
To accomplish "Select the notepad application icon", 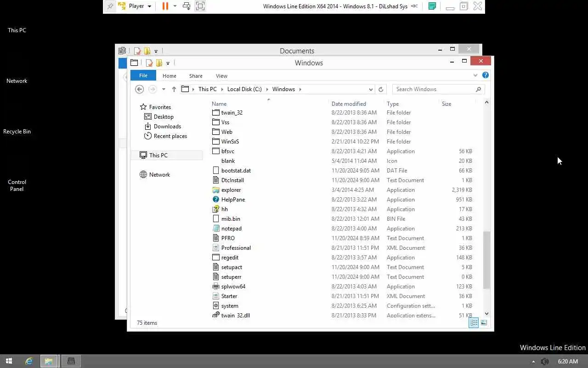I will [x=216, y=229].
